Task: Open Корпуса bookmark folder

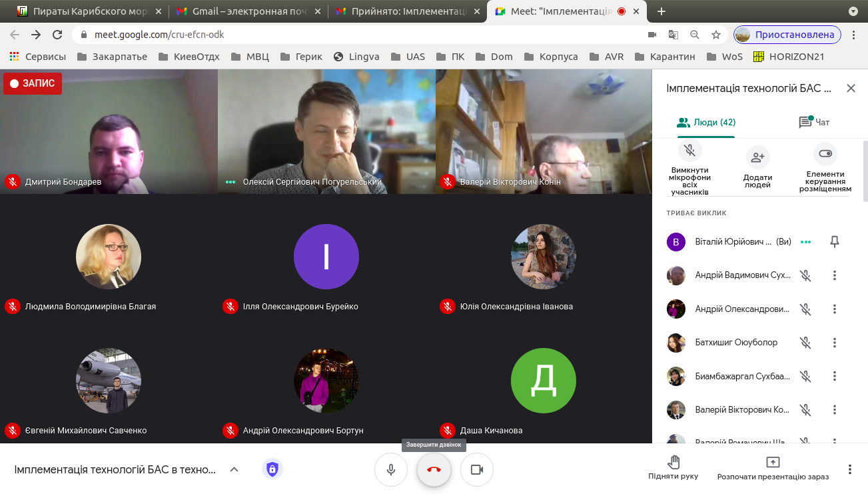Action: (x=551, y=57)
